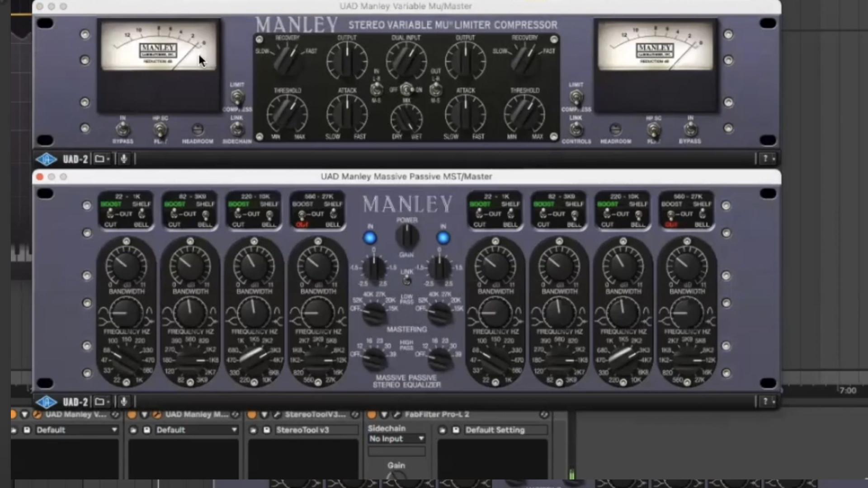The height and width of the screenshot is (488, 868).
Task: Deactivate the StereoToolV3 device
Action: pyautogui.click(x=252, y=414)
